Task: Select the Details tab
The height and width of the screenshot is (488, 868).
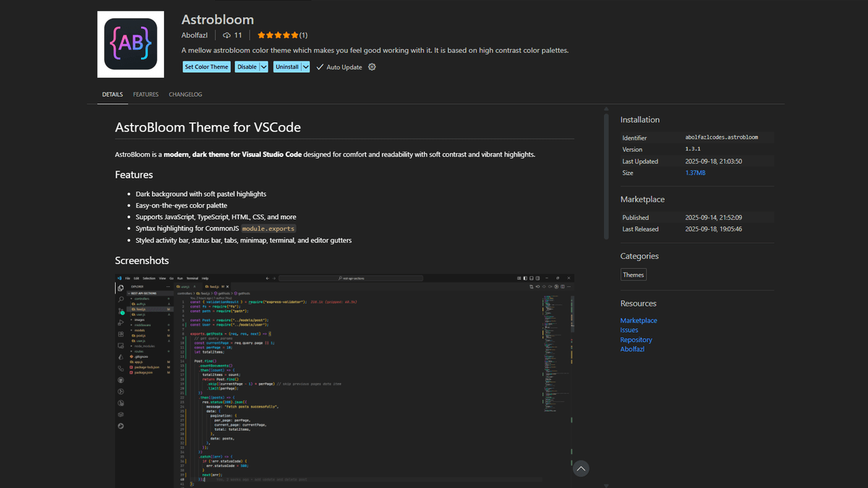Action: [x=112, y=95]
